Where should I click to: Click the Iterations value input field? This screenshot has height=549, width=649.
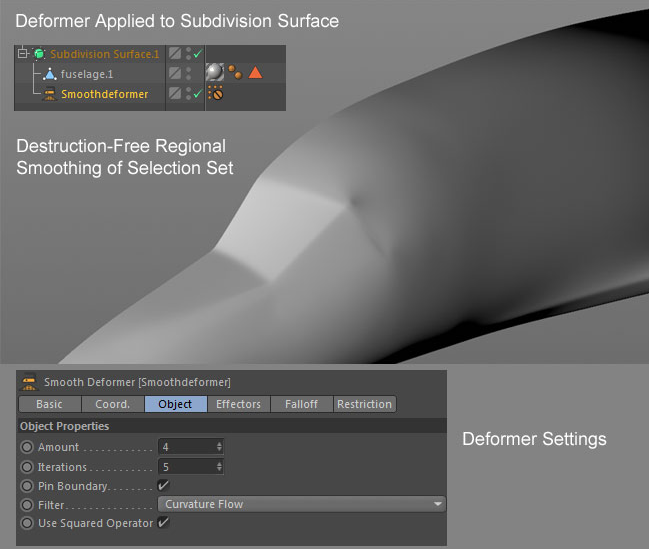[x=186, y=466]
